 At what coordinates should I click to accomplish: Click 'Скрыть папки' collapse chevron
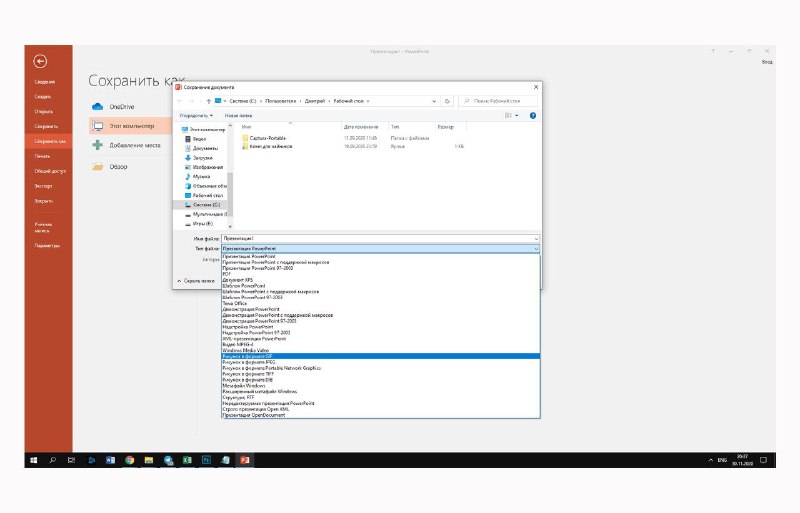(x=179, y=281)
